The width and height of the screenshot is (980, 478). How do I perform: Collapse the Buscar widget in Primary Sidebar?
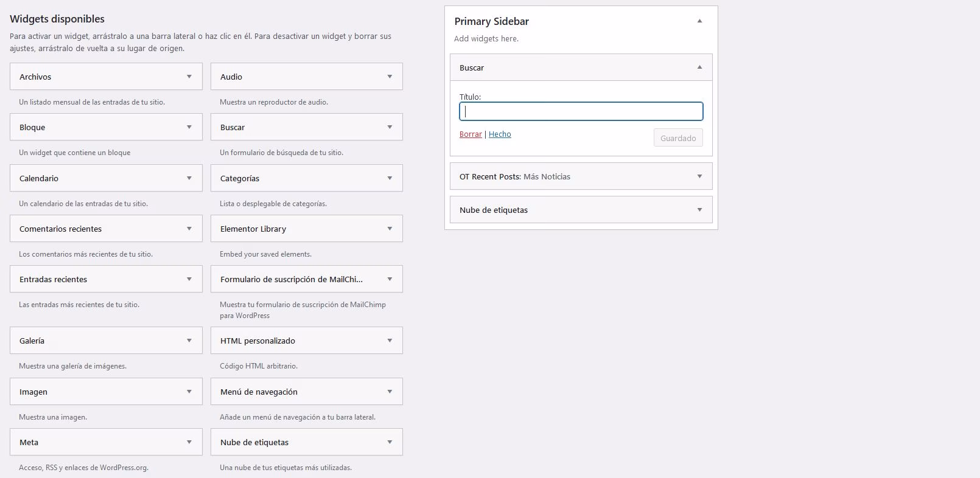(699, 67)
